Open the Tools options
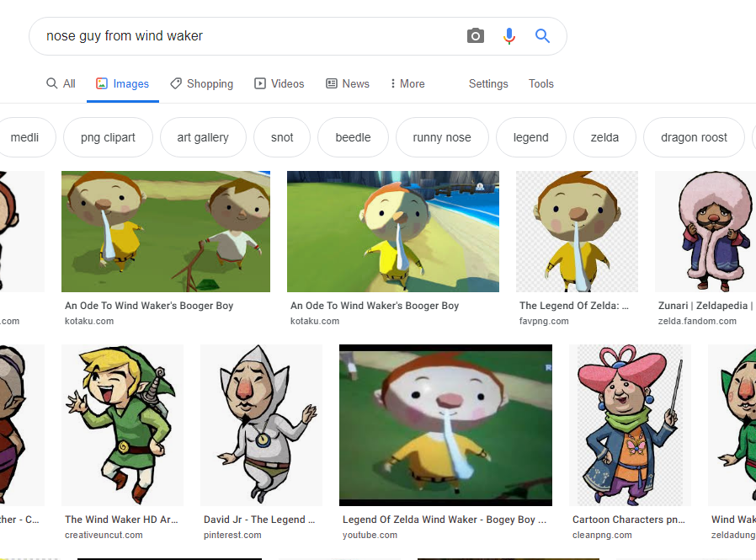Image resolution: width=756 pixels, height=560 pixels. [541, 83]
